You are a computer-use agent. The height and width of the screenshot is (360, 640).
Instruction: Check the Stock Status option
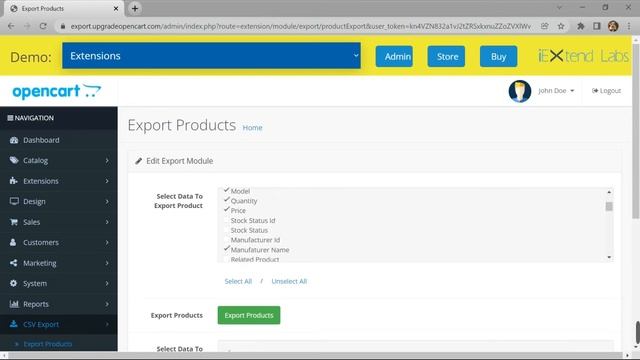[x=227, y=230]
